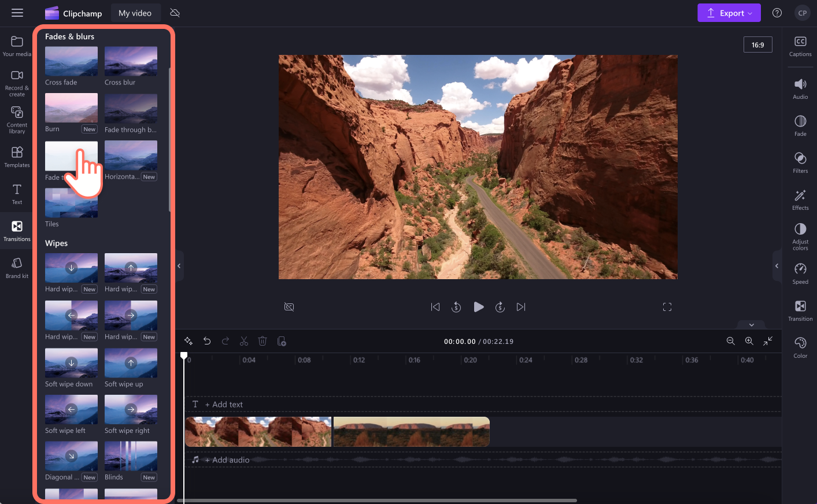Select the Soft wipe right transition

click(x=131, y=409)
